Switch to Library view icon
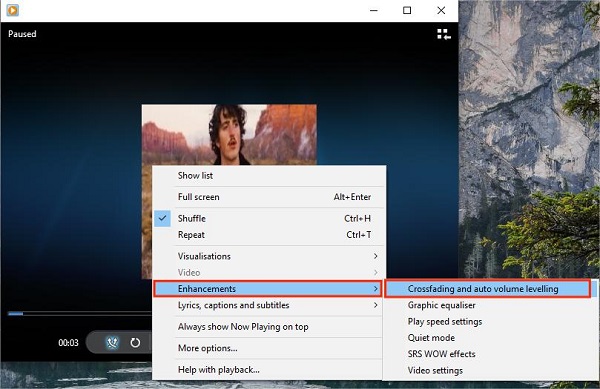The image size is (600, 389). point(443,34)
